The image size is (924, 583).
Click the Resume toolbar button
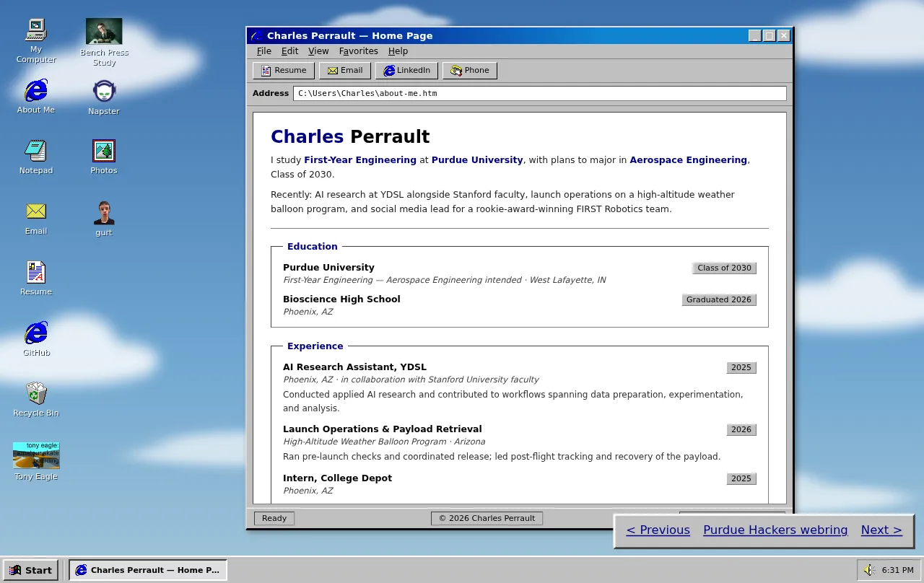284,71
